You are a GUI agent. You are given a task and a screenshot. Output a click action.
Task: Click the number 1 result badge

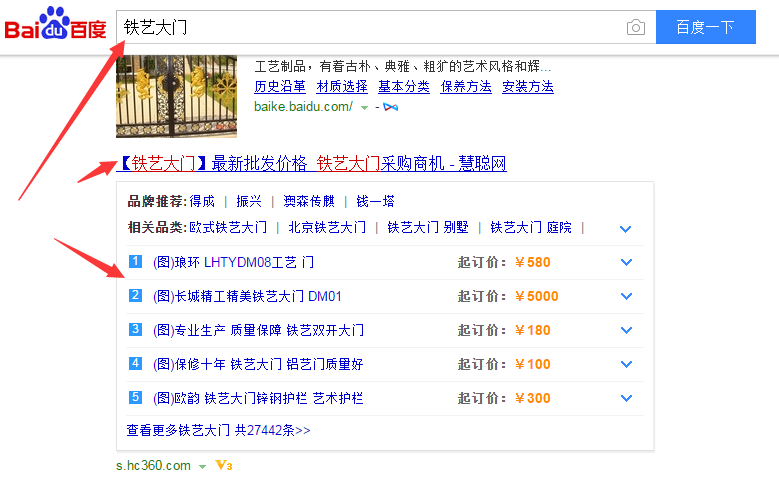point(136,262)
